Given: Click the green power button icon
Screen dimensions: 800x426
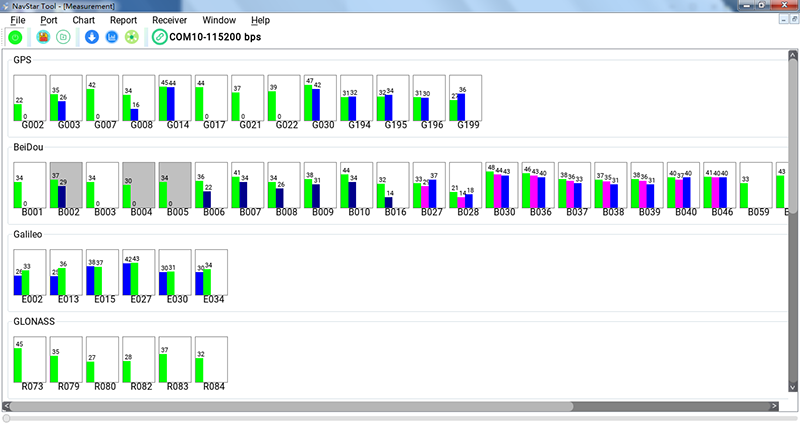Looking at the screenshot, I should (x=15, y=37).
